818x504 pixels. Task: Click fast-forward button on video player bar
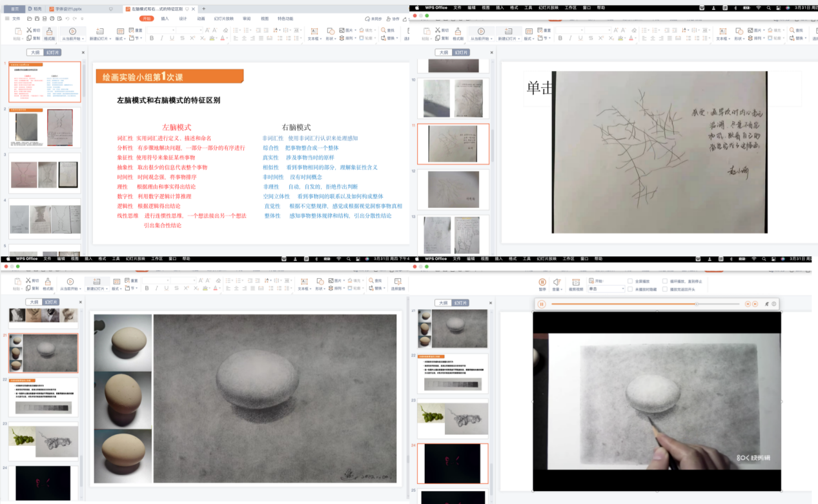tap(754, 304)
